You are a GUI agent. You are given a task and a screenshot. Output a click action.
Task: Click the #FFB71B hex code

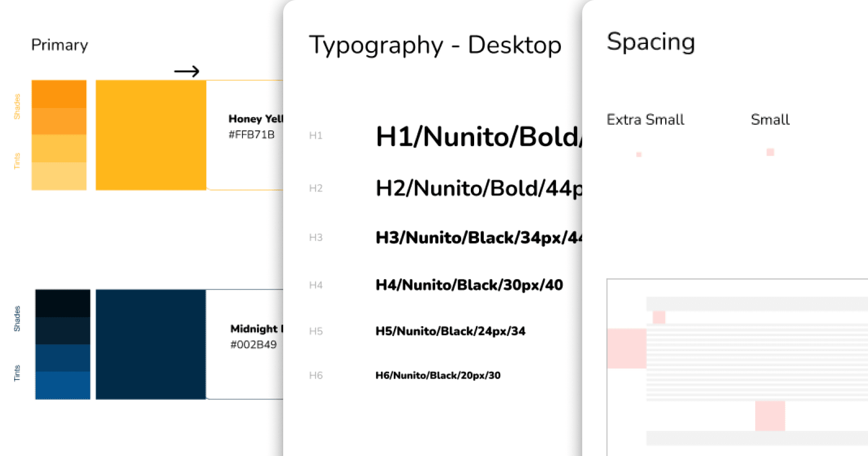251,135
